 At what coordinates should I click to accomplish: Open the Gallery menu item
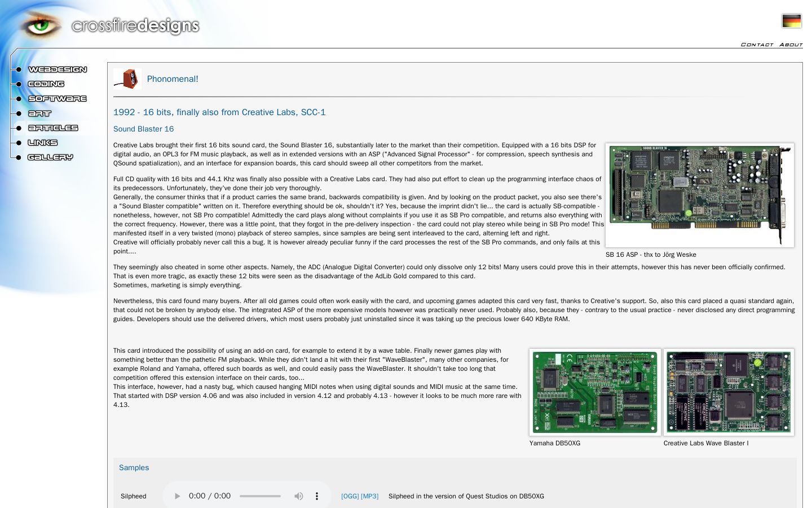tap(51, 157)
